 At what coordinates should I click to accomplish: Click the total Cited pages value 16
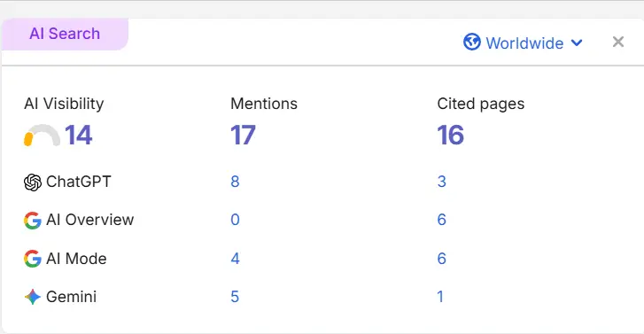coord(451,136)
